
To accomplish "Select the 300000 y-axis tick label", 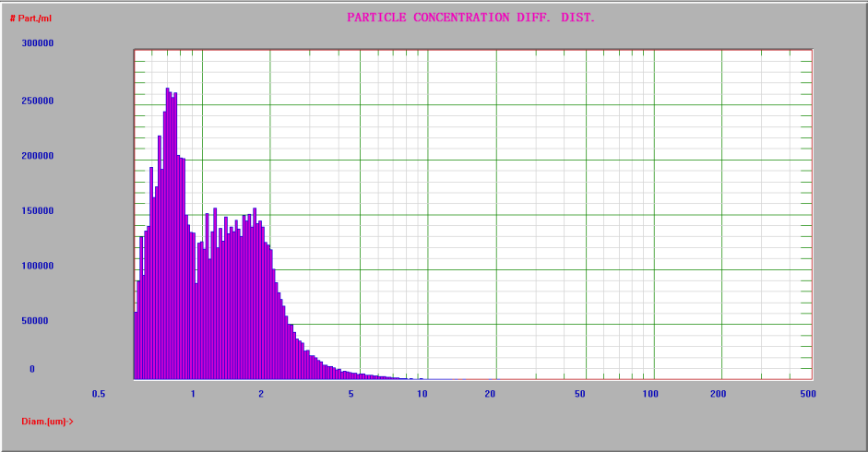I will [38, 43].
